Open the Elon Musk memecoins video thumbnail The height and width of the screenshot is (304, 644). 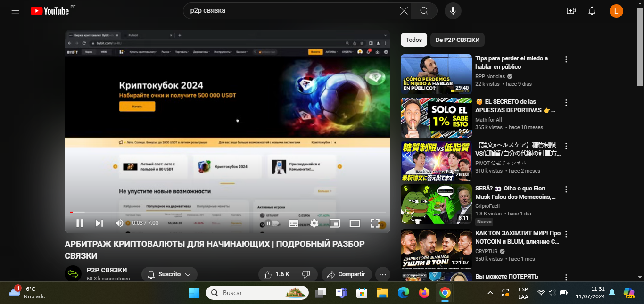(x=436, y=204)
